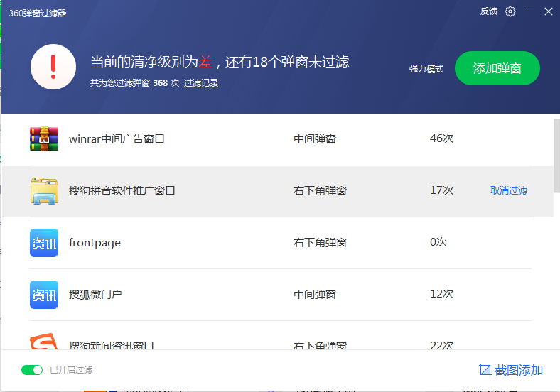Click the 截图添加 link
The image size is (560, 392).
pos(519,370)
